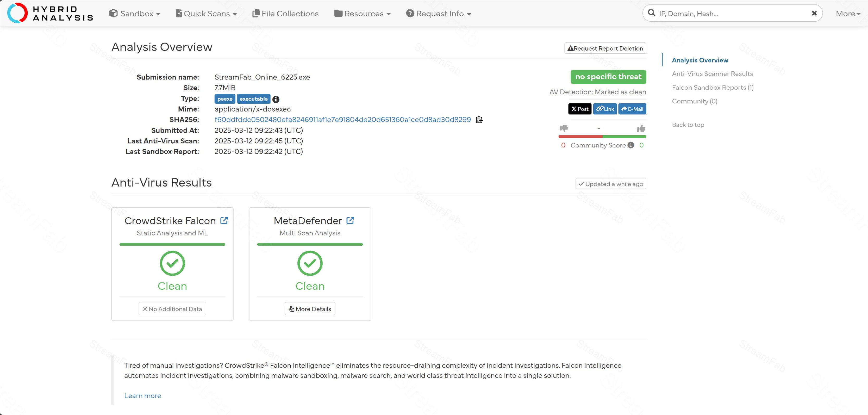Open the Sandbox dropdown menu
This screenshot has height=415, width=868.
(x=135, y=14)
